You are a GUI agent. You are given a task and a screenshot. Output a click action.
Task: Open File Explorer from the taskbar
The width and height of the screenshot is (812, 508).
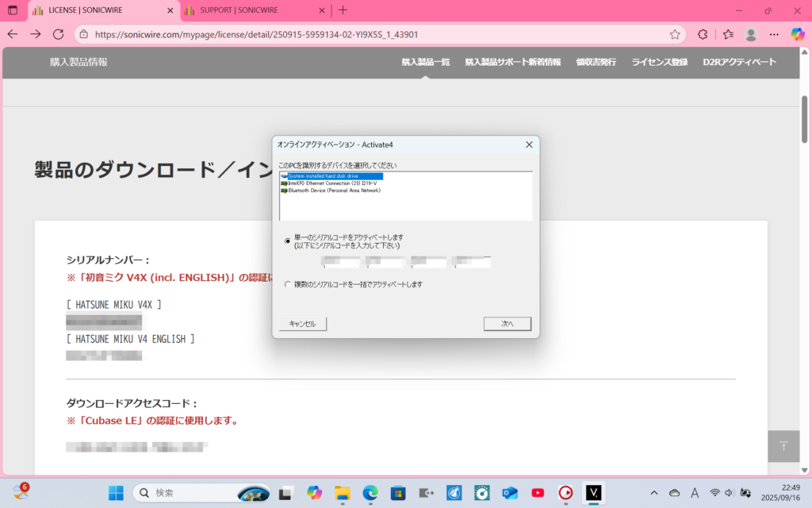(342, 492)
